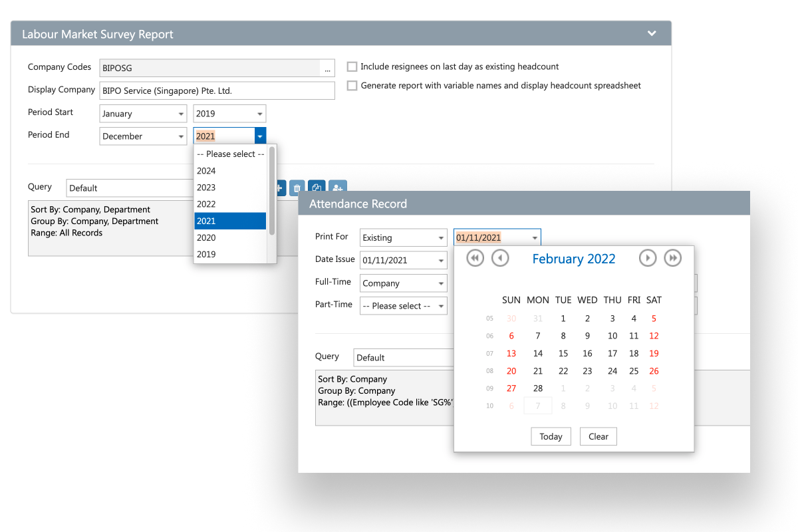The width and height of the screenshot is (798, 532).
Task: Click the add user icon beside Query
Action: 338,188
